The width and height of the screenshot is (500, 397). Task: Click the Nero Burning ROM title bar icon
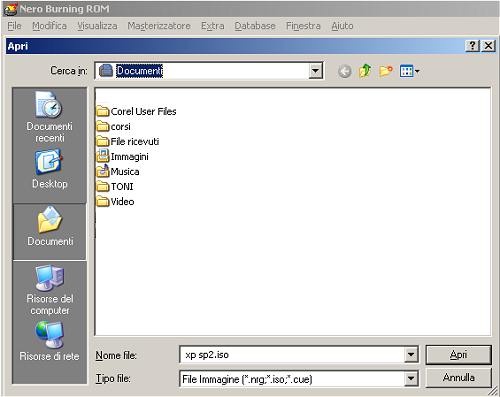tap(10, 9)
